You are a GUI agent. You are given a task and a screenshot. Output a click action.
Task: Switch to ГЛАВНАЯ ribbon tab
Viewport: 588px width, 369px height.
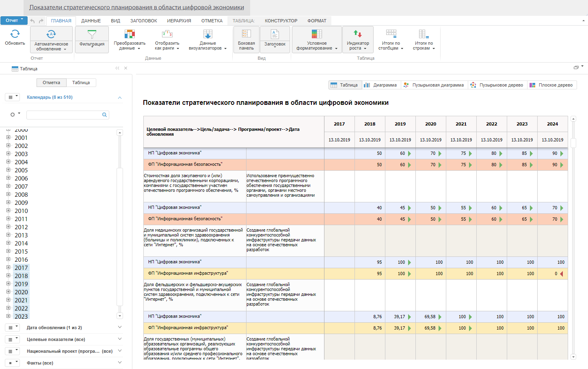61,21
